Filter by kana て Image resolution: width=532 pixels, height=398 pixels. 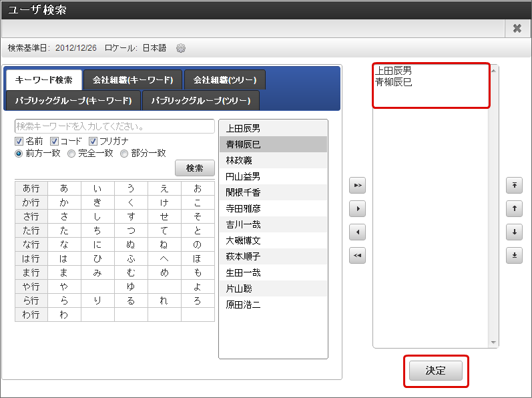(x=164, y=230)
